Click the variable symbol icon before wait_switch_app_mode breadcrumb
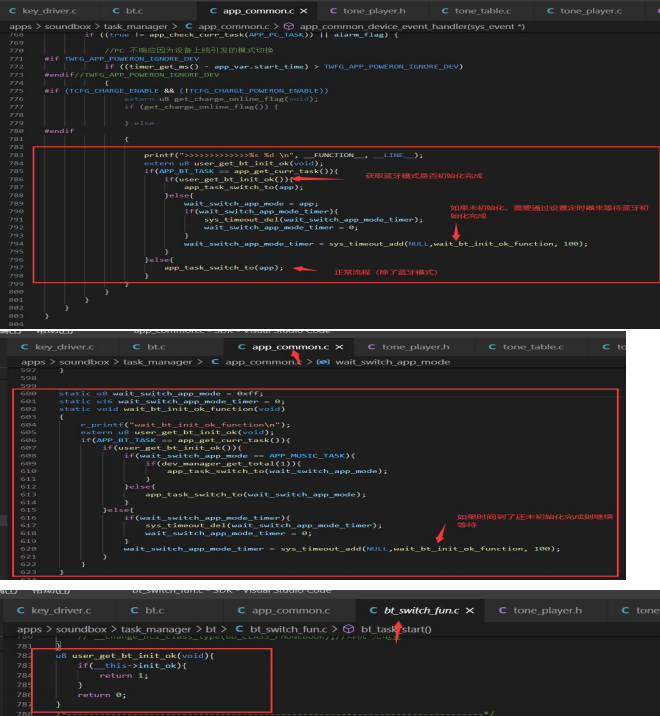 [323, 362]
